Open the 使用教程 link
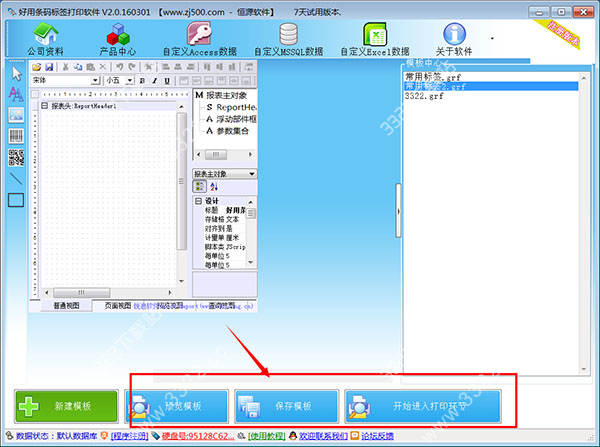Image resolution: width=600 pixels, height=447 pixels. [x=267, y=436]
